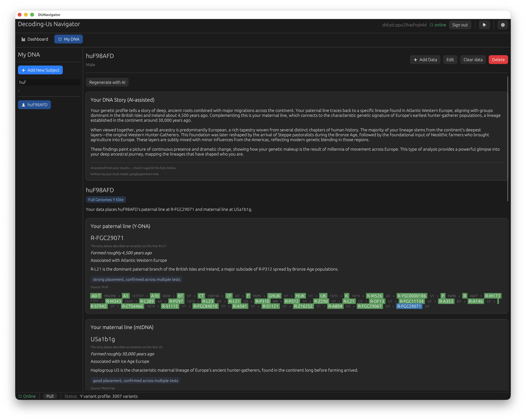Viewport: 526px width, 420px height.
Task: Click the R-A353 haplogroup chip
Action: tap(446, 301)
